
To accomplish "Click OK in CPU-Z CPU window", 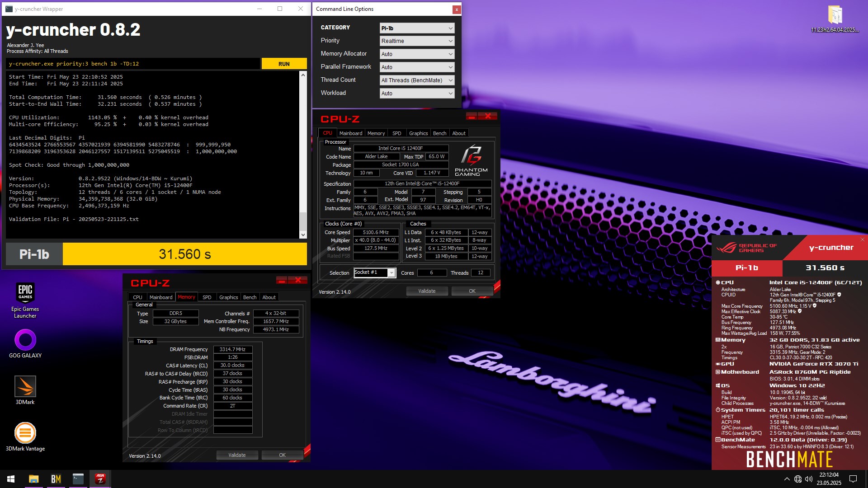I will [472, 291].
